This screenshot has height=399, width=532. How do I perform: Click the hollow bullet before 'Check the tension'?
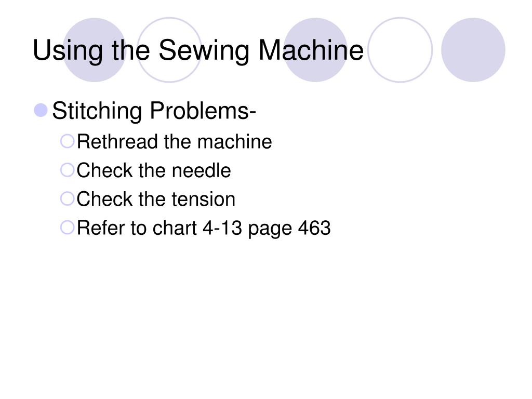click(x=67, y=199)
